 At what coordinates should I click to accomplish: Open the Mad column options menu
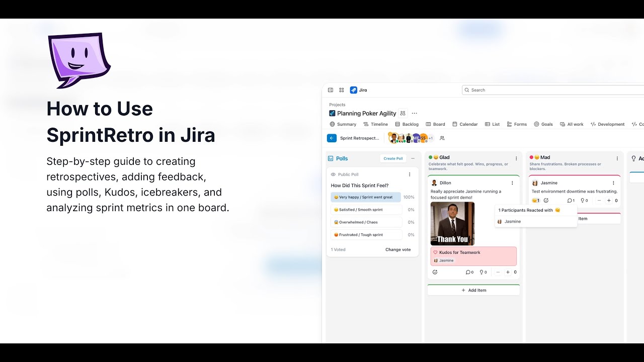[x=617, y=158]
